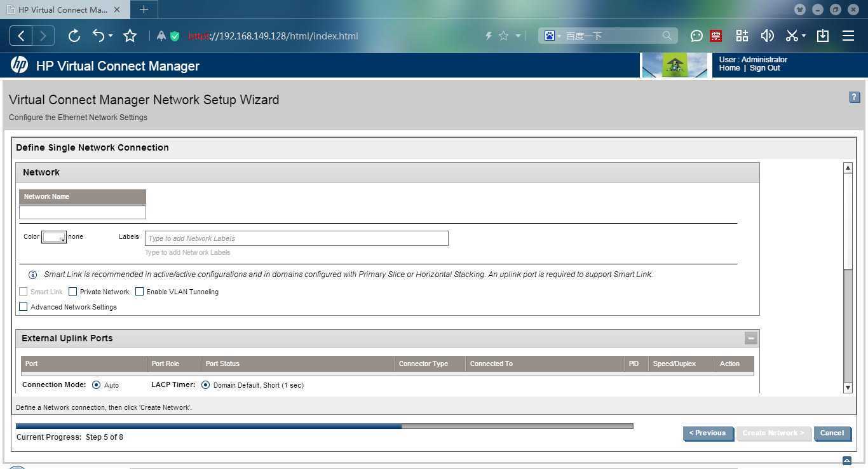Click the favorite star inside the address bar
868x469 pixels.
[504, 36]
